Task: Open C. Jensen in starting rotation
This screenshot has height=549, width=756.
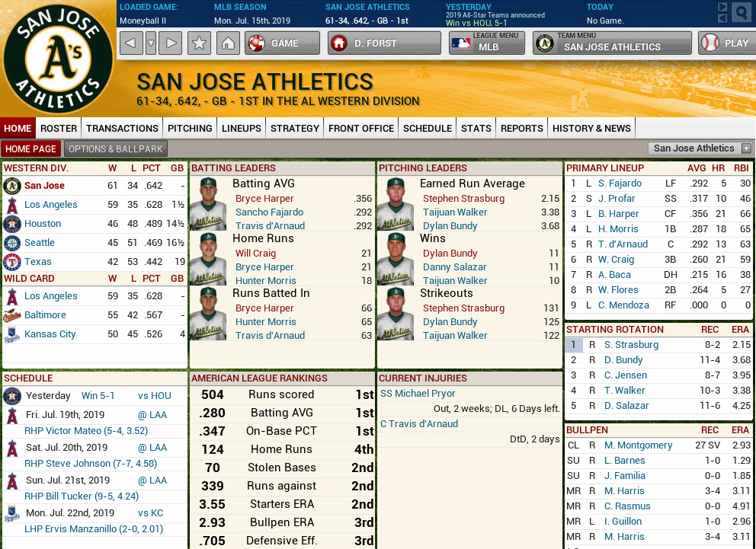Action: [x=626, y=375]
